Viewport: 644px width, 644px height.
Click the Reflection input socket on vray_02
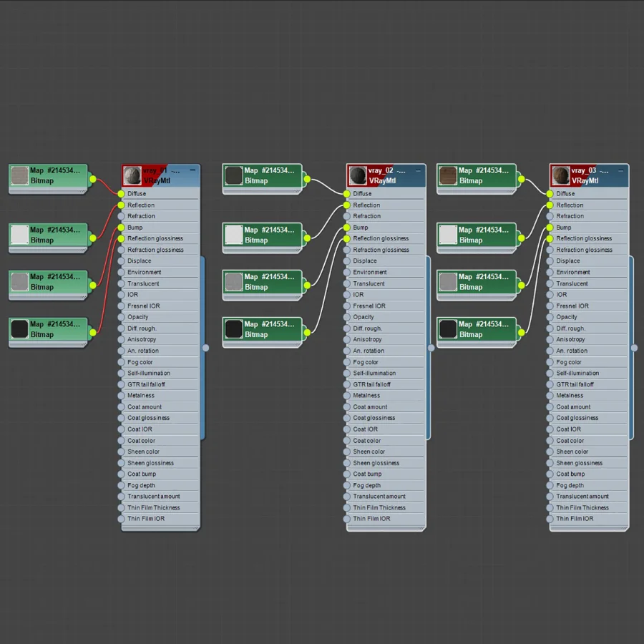pyautogui.click(x=346, y=205)
